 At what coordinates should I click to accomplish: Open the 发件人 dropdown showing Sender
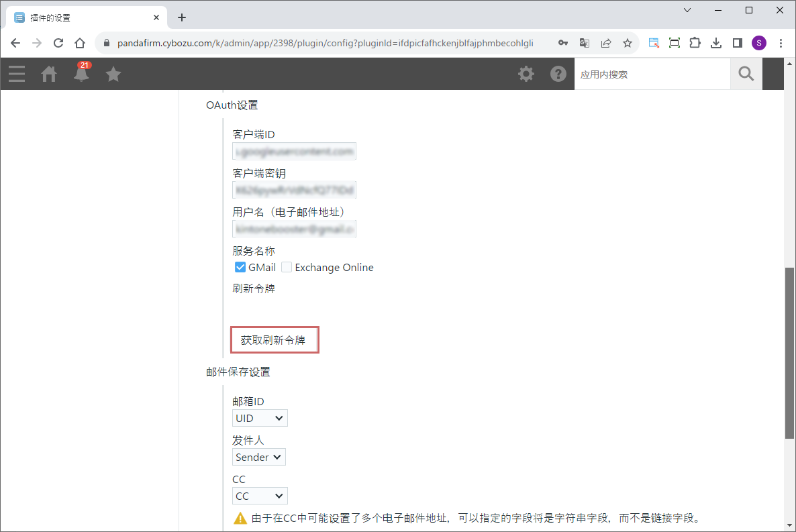259,458
